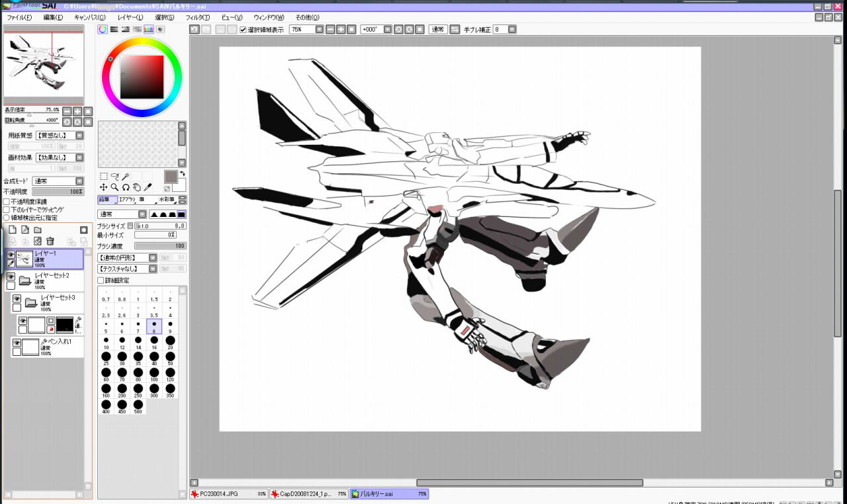The width and height of the screenshot is (847, 504).
Task: Zoom in using the navigator plus icon
Action: pos(77,111)
